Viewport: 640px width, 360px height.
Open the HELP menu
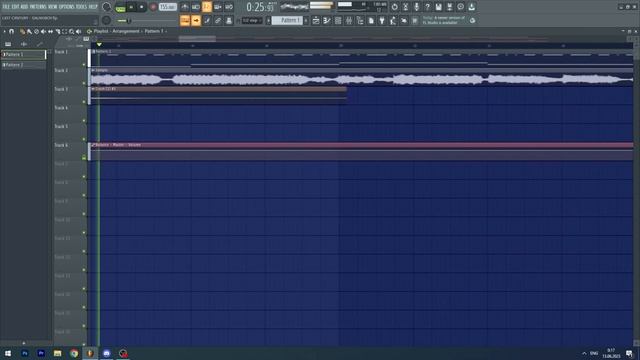pyautogui.click(x=93, y=7)
